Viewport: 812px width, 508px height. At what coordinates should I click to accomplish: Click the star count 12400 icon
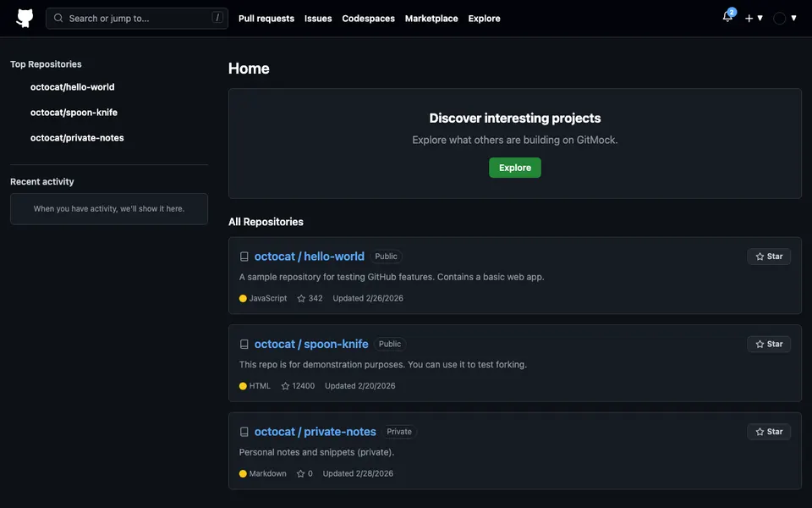click(x=285, y=386)
